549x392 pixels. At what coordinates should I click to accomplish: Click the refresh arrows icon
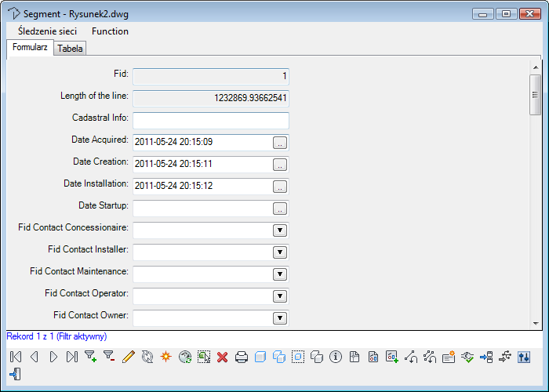click(x=147, y=357)
